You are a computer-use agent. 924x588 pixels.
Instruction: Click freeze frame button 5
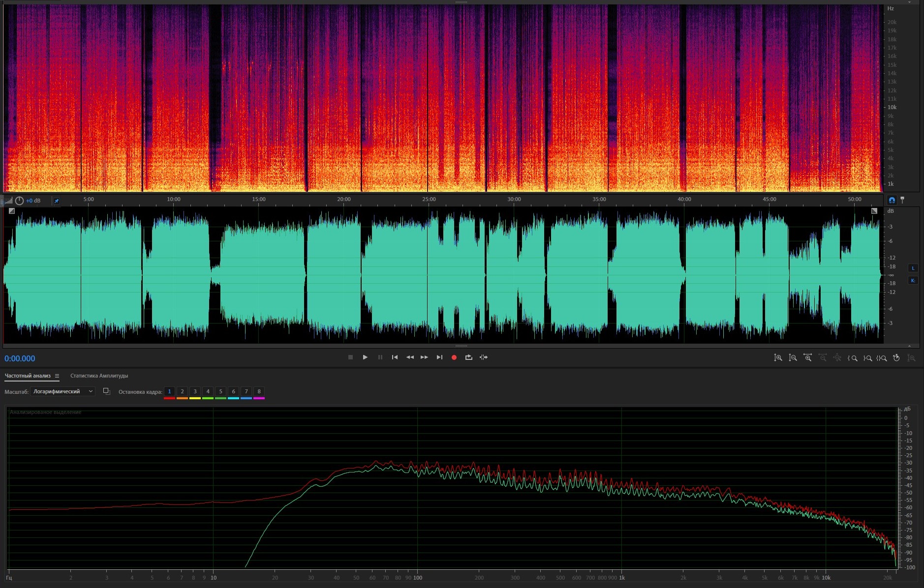220,392
